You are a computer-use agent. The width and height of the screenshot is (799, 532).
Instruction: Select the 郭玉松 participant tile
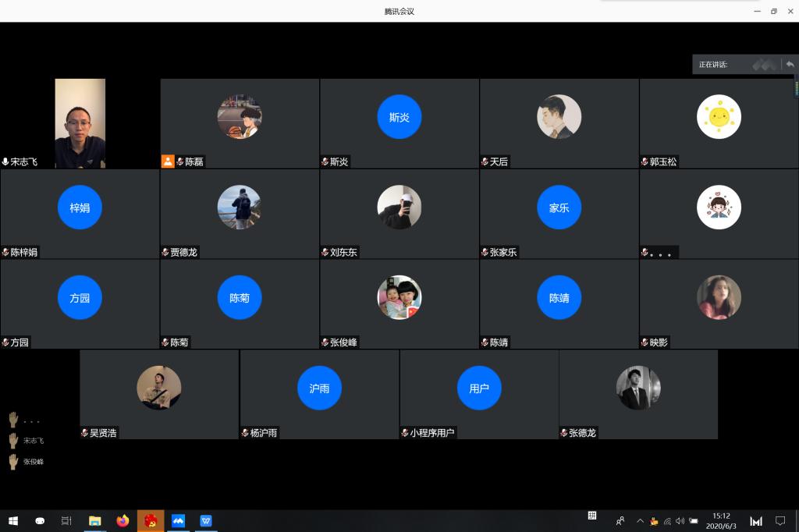click(x=718, y=122)
